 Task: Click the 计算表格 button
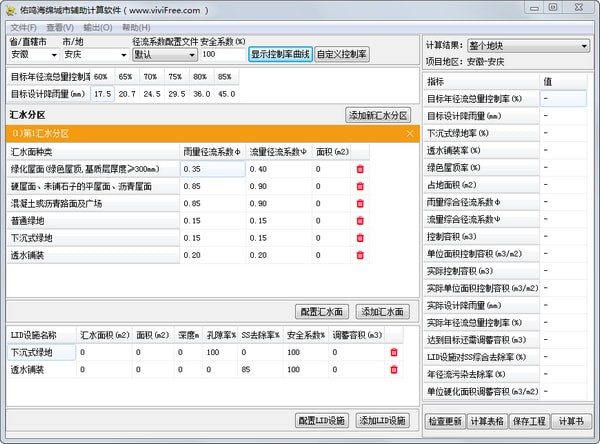point(487,421)
